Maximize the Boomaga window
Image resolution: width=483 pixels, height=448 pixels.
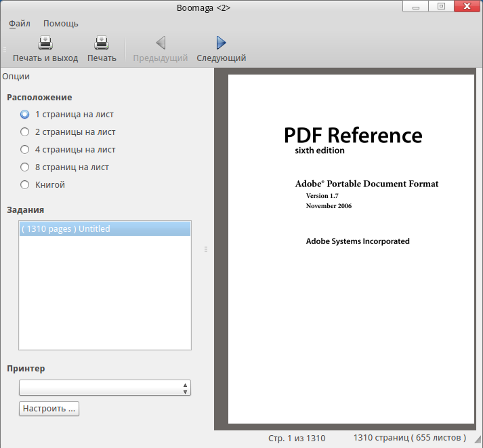(441, 7)
